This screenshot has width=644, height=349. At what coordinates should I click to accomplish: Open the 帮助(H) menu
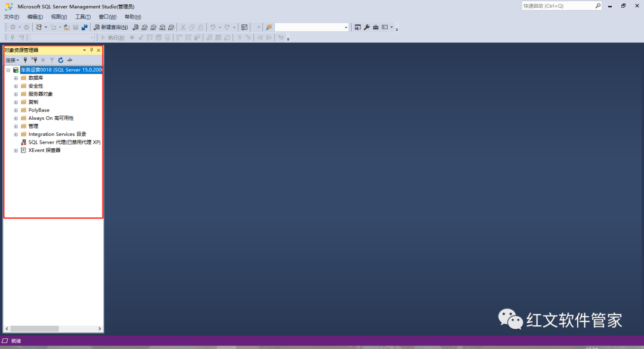coord(132,17)
